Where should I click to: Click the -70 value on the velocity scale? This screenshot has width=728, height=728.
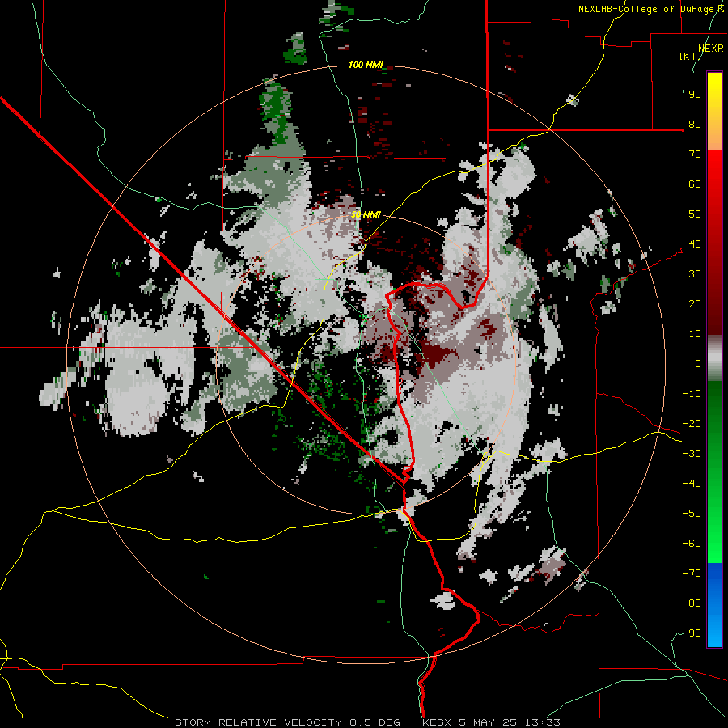coord(692,574)
